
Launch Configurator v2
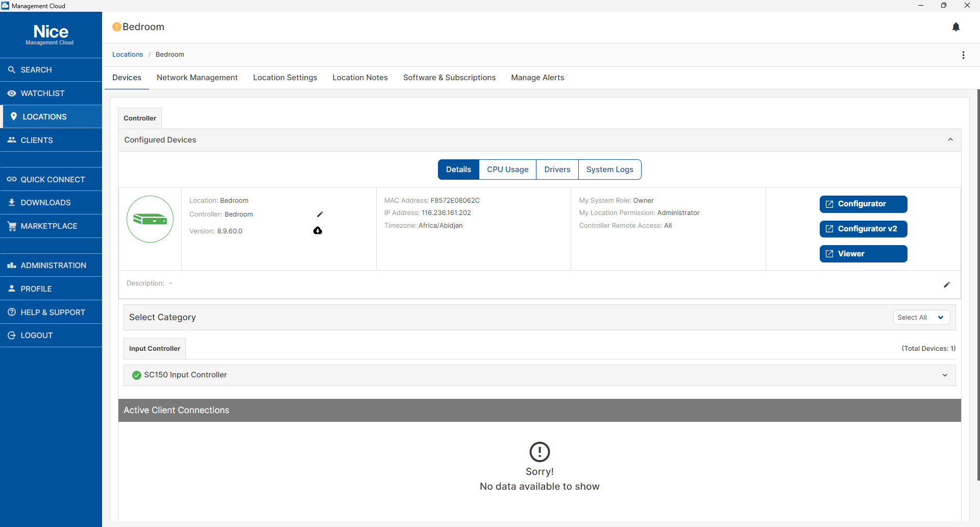coord(863,229)
